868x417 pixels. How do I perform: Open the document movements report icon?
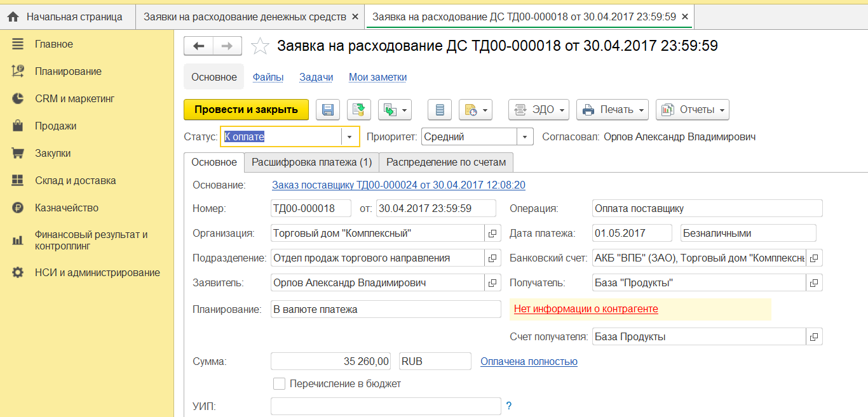pos(440,110)
